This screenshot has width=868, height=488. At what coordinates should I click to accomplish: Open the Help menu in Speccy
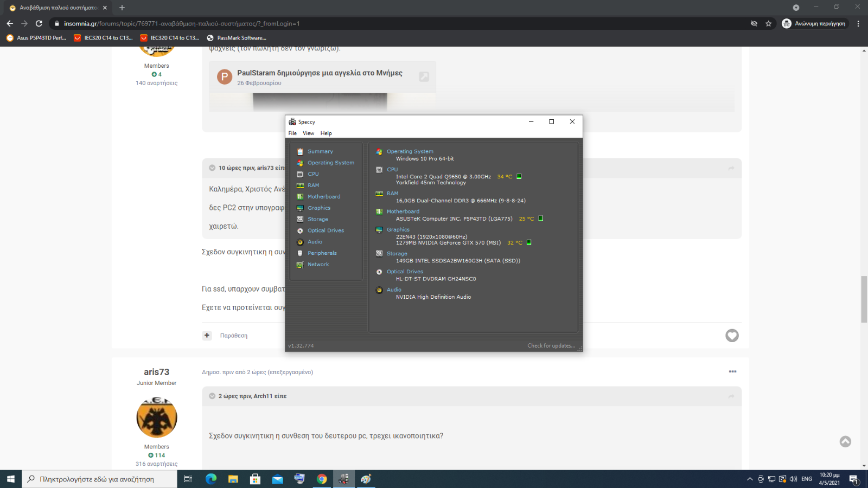click(326, 133)
